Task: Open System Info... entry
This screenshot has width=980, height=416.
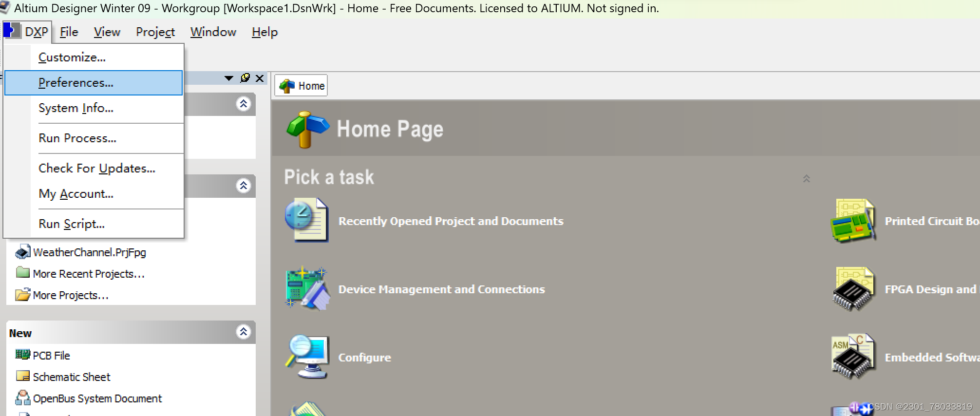Action: pyautogui.click(x=94, y=108)
